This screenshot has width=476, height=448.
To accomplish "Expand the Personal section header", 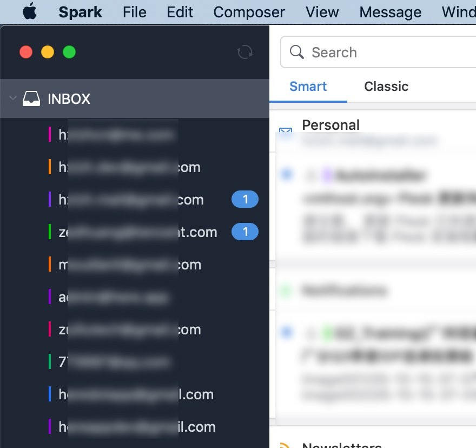I will click(330, 126).
